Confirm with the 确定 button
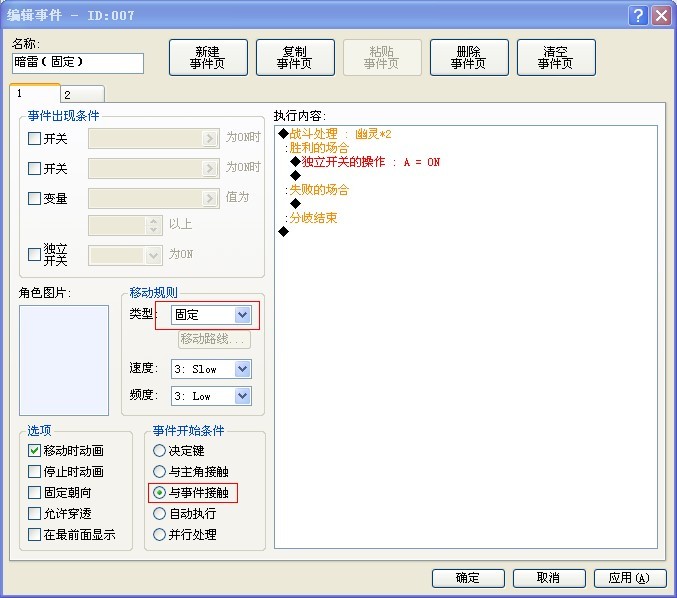This screenshot has width=677, height=598. (468, 578)
